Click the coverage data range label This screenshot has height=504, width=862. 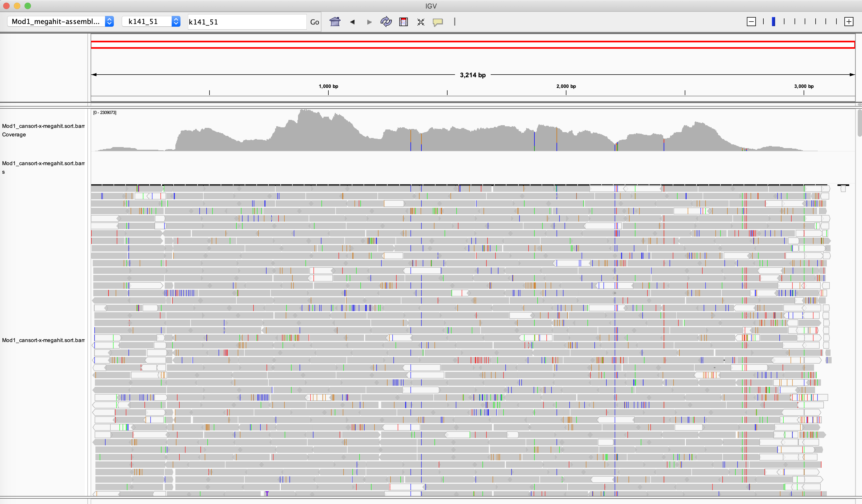105,112
